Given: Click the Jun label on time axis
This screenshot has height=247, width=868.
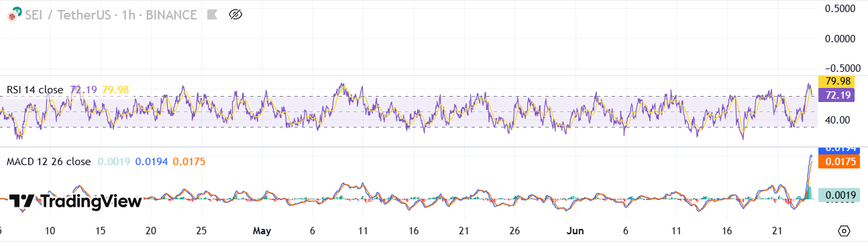Looking at the screenshot, I should pos(574,231).
